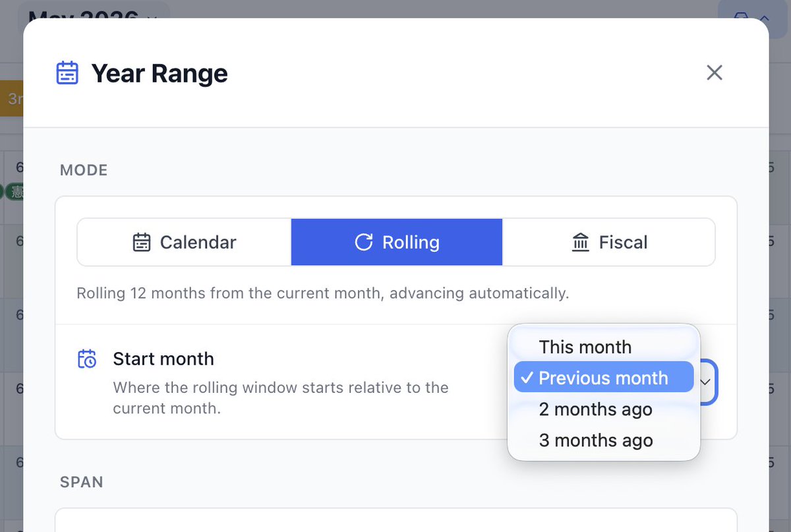The width and height of the screenshot is (791, 532).
Task: Click the calendar-clock icon next to Start month
Action: click(x=87, y=359)
